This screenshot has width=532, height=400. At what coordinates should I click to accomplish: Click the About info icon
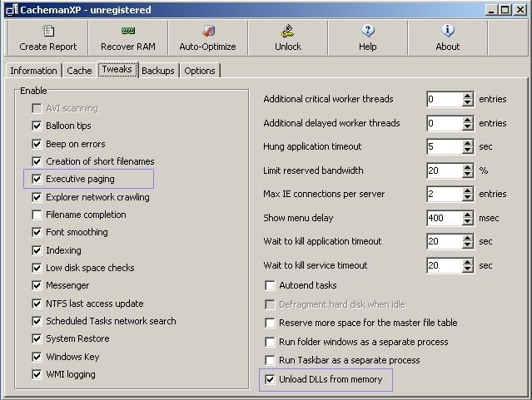[448, 31]
